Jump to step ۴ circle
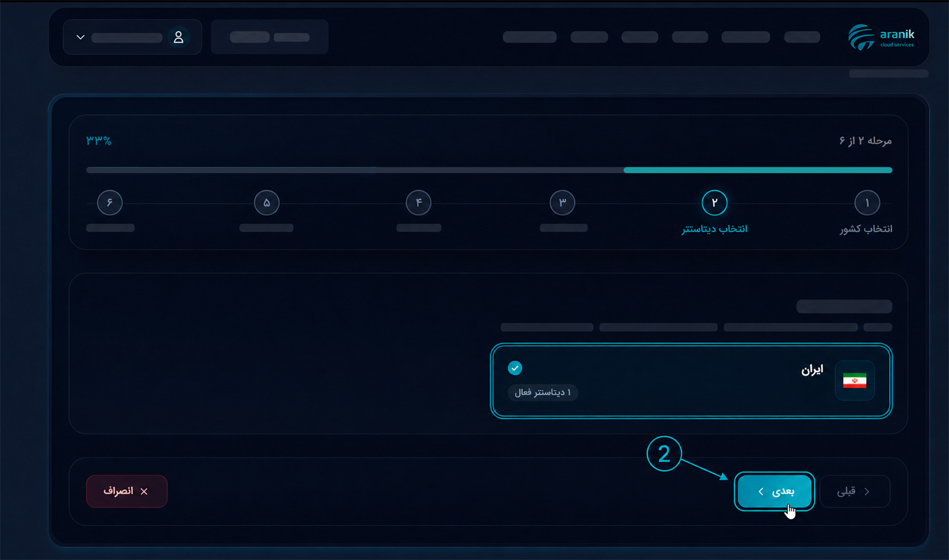 [x=418, y=202]
